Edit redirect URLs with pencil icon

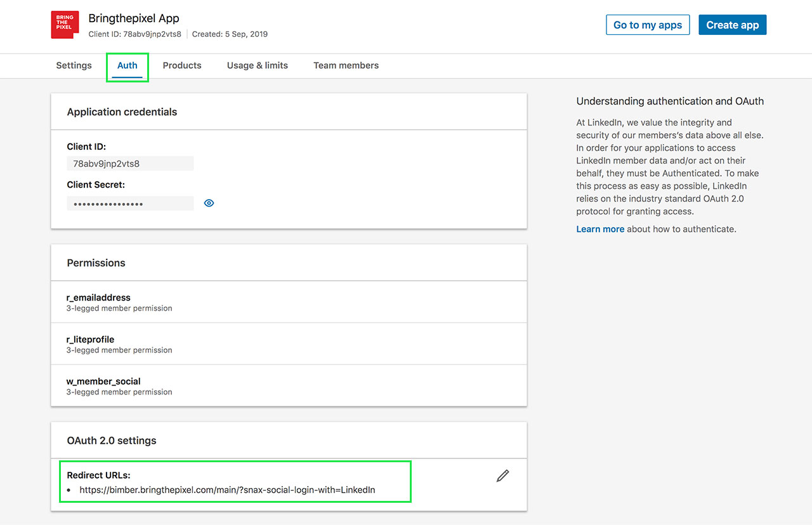coord(502,476)
